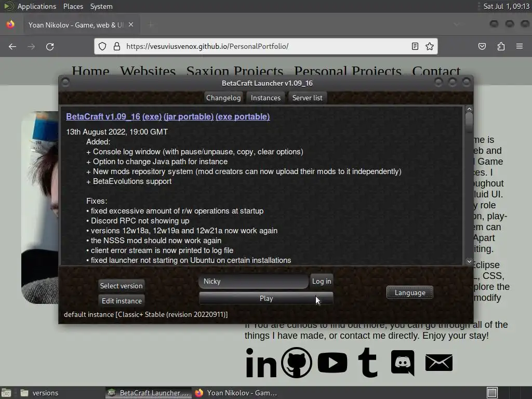This screenshot has height=399, width=532.
Task: Open Contact link in portfolio navigation
Action: click(436, 72)
